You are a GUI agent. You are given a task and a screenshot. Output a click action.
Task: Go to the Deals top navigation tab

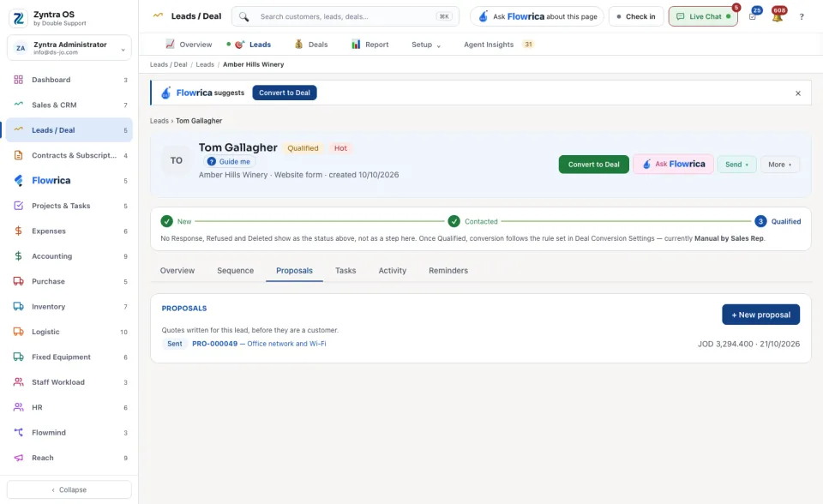311,45
